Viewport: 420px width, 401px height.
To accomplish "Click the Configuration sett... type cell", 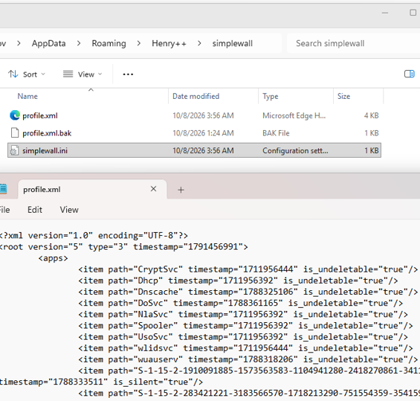I will tap(295, 151).
